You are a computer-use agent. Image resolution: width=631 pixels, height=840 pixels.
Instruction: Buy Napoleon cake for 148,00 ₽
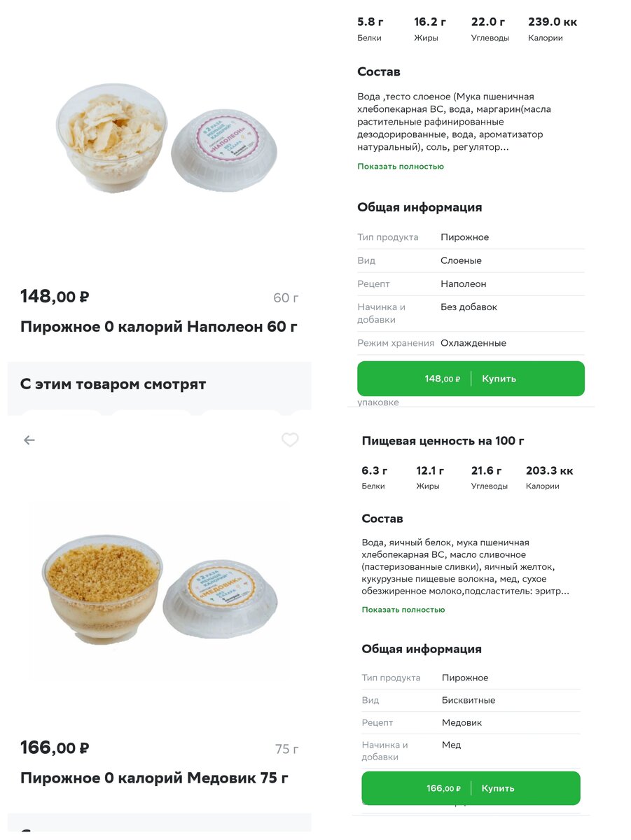tap(471, 379)
